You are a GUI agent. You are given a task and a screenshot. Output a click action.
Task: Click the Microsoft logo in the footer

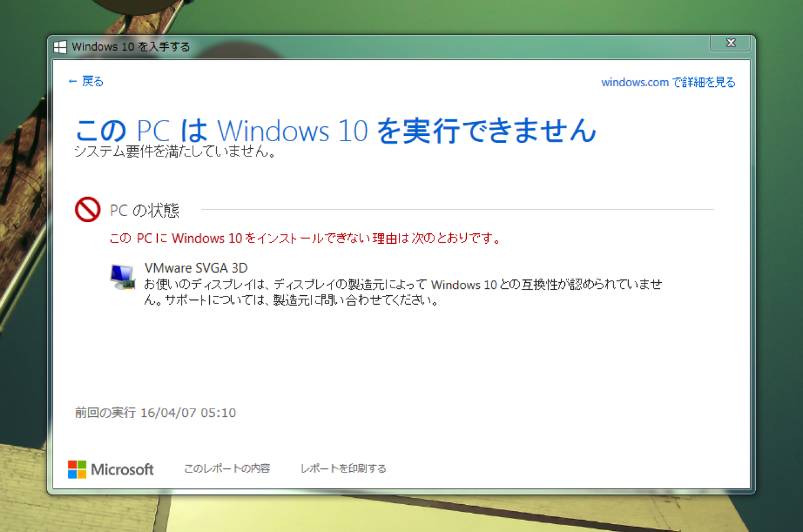111,469
